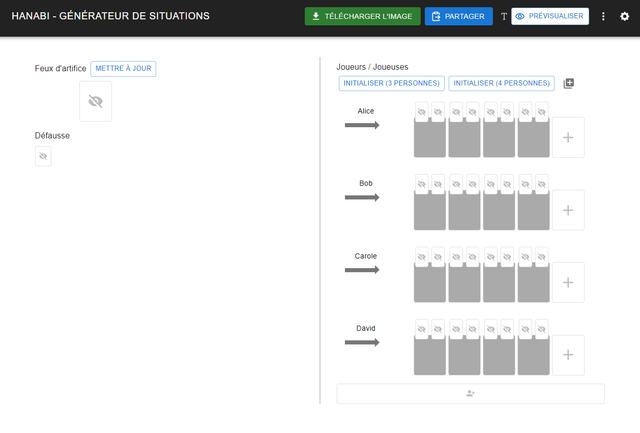Viewport: 640px width, 433px height.
Task: Click the player name Bob
Action: [x=366, y=183]
